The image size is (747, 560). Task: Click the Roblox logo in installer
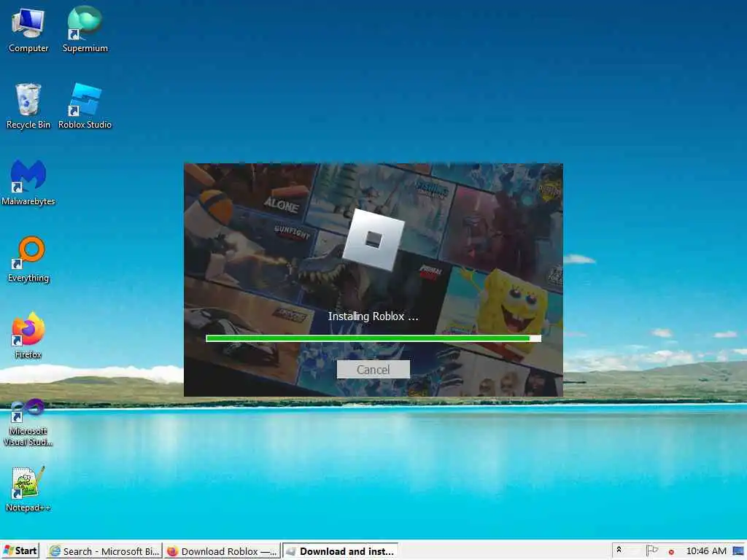click(x=373, y=239)
